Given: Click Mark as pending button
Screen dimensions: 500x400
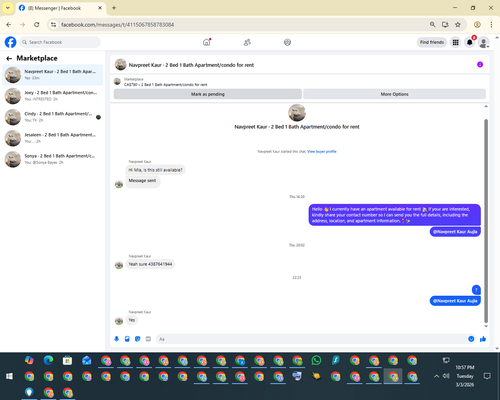Looking at the screenshot, I should pos(208,94).
